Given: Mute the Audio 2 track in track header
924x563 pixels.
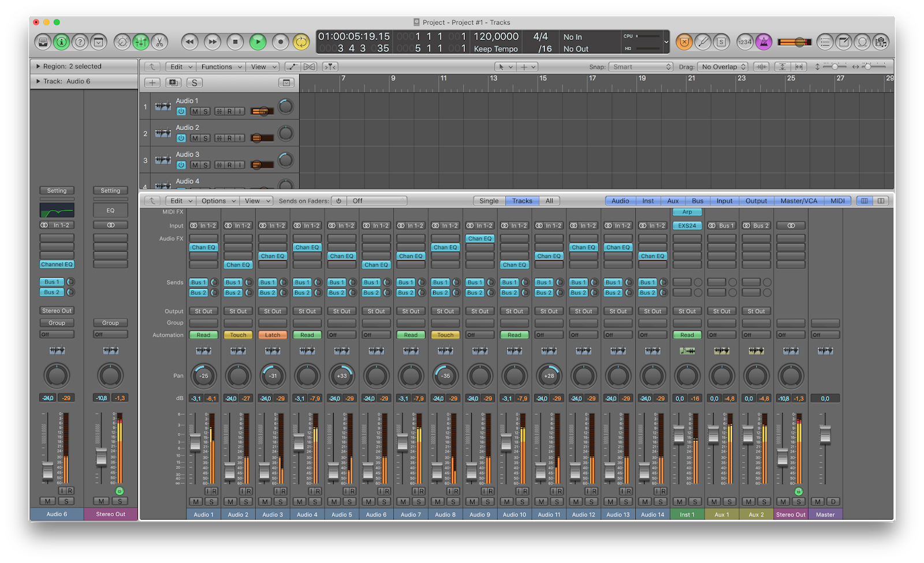Looking at the screenshot, I should (195, 138).
